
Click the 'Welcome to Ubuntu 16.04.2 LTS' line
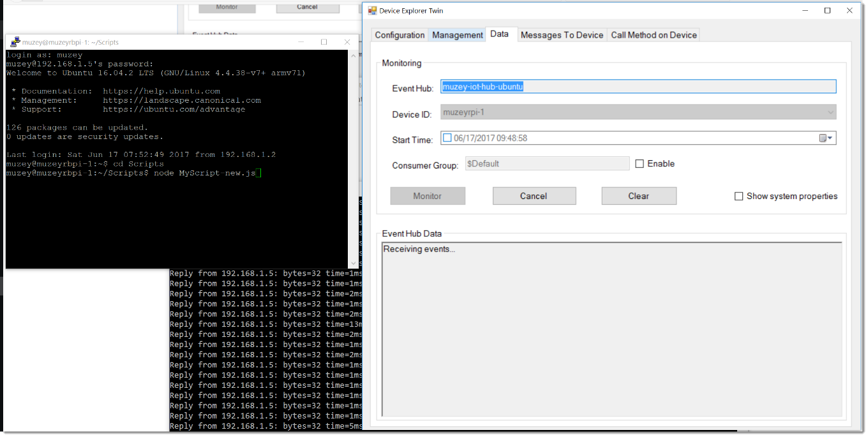point(156,73)
